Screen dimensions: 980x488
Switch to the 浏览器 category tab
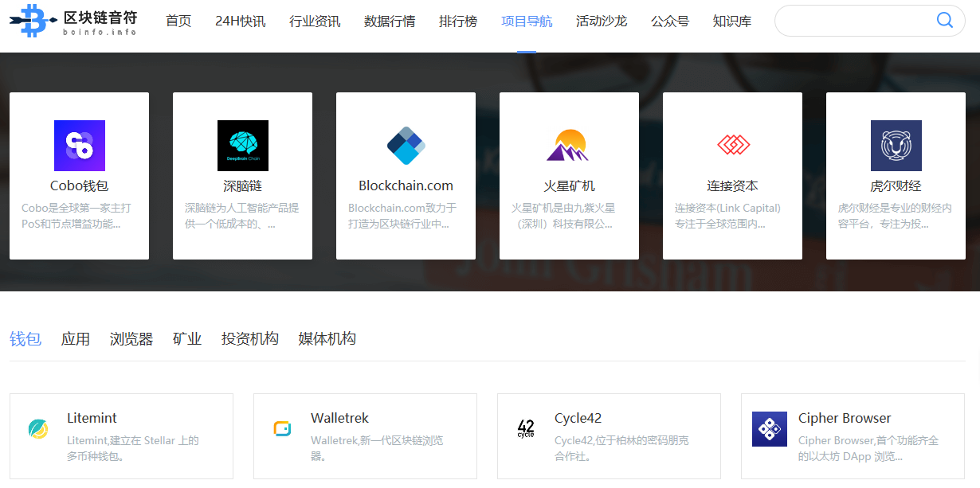point(131,339)
